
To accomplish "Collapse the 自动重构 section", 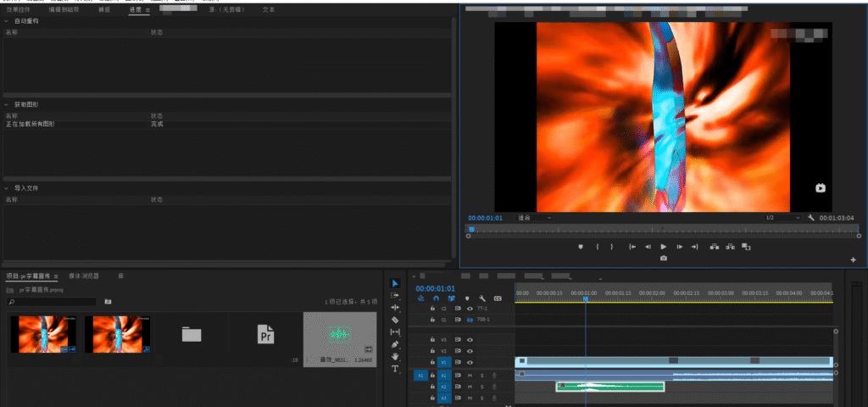I will pos(7,20).
